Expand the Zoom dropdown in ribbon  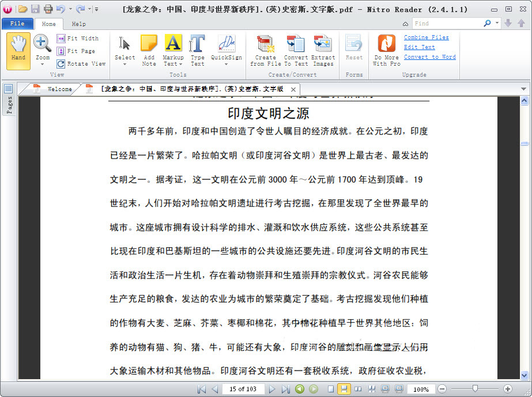(x=42, y=64)
